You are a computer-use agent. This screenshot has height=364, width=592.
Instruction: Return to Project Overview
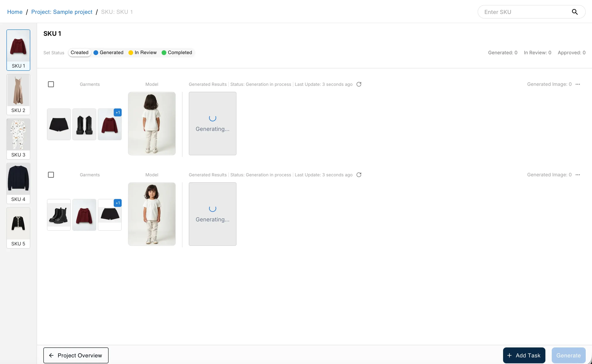(76, 355)
